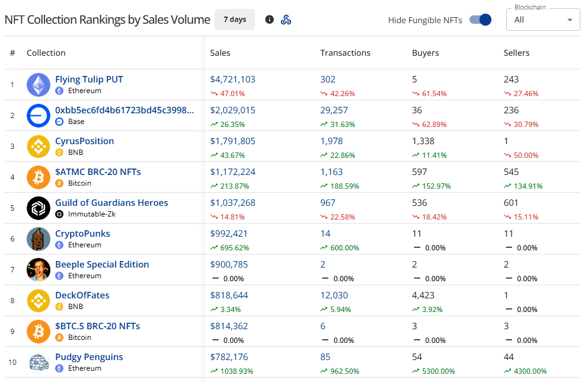Click the 29,257 transactions value
This screenshot has width=588, height=382.
(334, 110)
